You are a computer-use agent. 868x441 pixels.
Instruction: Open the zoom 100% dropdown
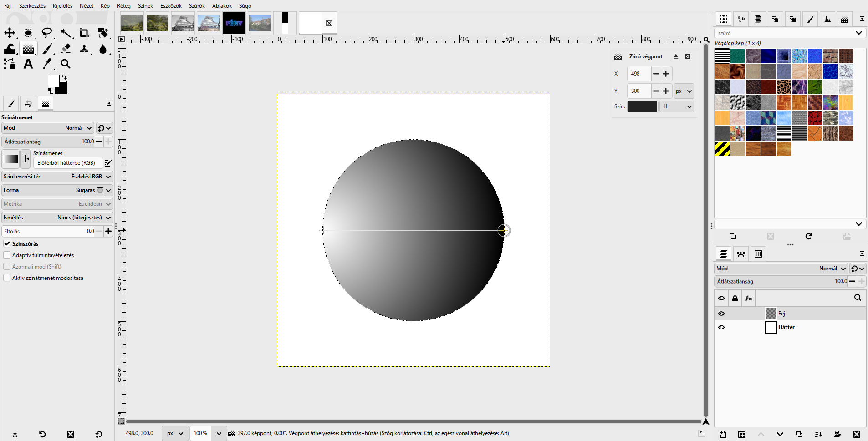click(219, 433)
